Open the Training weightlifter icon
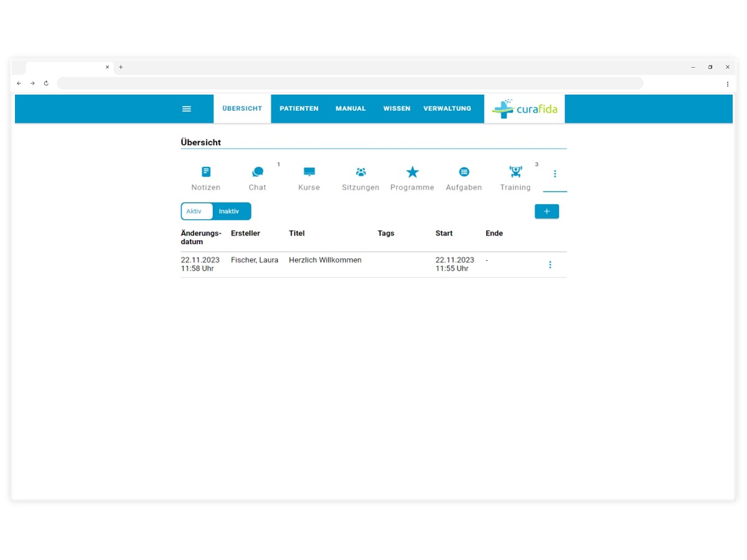Image resolution: width=747 pixels, height=560 pixels. pyautogui.click(x=515, y=172)
